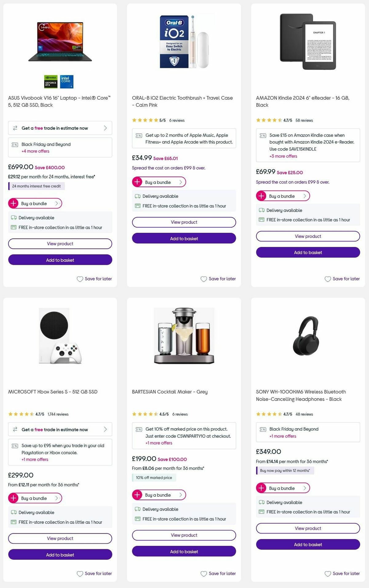
Task: Open the trade-in estimate chevron for Xbox Series S
Action: [105, 429]
